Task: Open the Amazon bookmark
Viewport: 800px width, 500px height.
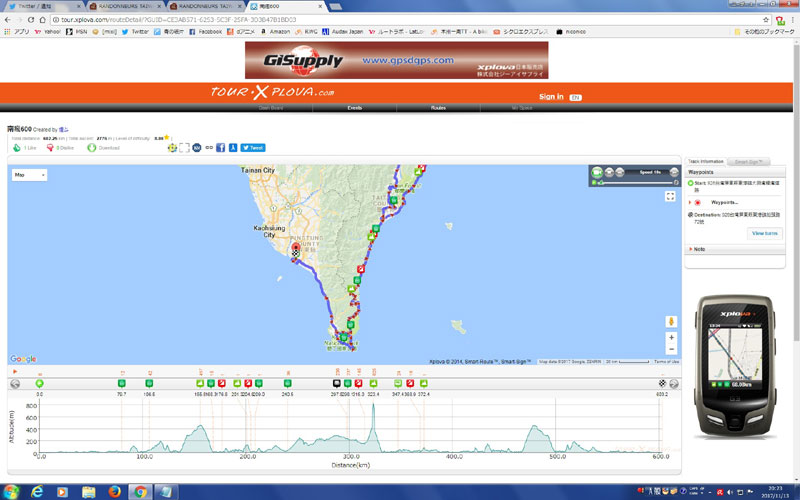Action: click(x=276, y=32)
